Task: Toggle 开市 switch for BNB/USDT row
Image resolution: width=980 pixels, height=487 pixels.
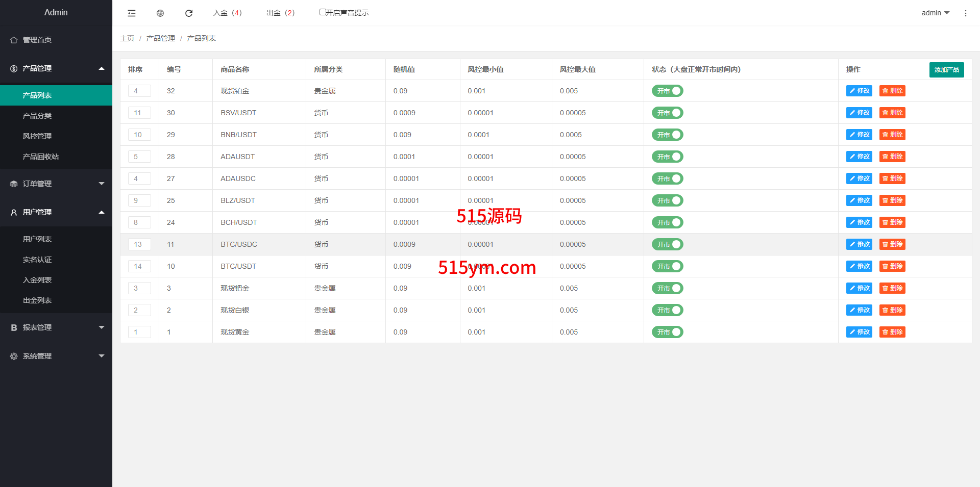Action: (x=667, y=135)
